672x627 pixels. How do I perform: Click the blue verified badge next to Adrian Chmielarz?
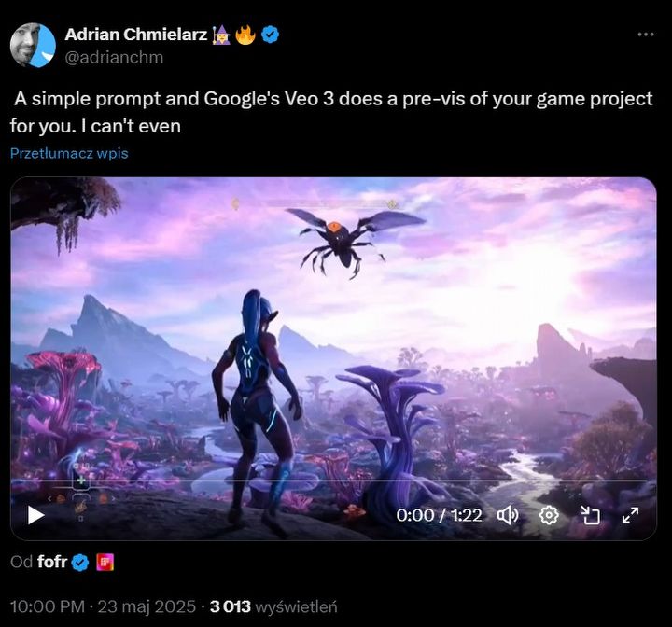(x=271, y=35)
